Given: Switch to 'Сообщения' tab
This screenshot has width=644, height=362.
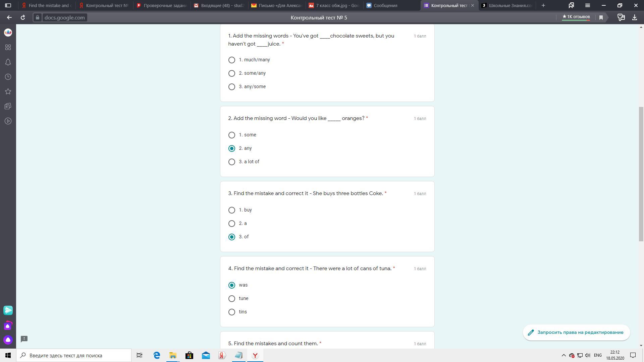Looking at the screenshot, I should coord(386,5).
